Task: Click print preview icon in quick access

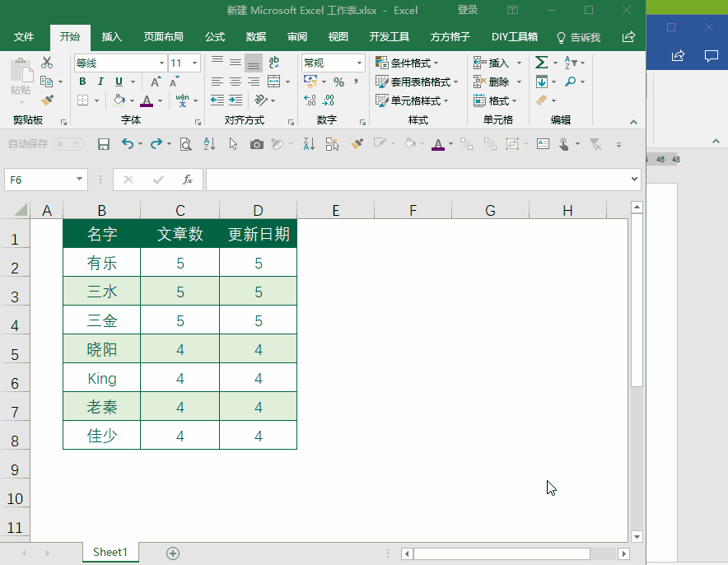Action: tap(185, 144)
